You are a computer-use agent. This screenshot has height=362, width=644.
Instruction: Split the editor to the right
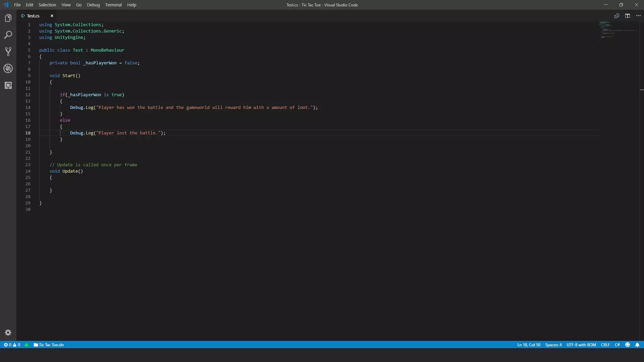pos(628,16)
